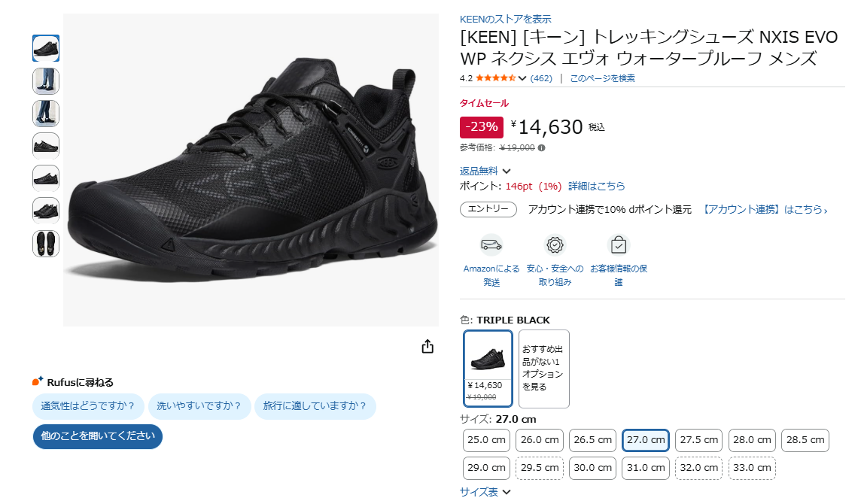Click the Rufus orange chat icon

point(38,382)
